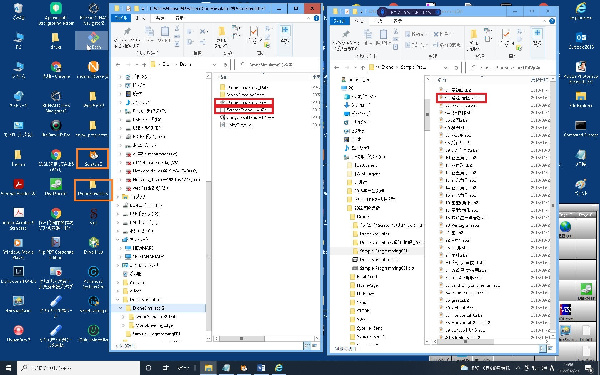
Task: Collapse the selected folder in left window tree
Action: tap(121, 308)
